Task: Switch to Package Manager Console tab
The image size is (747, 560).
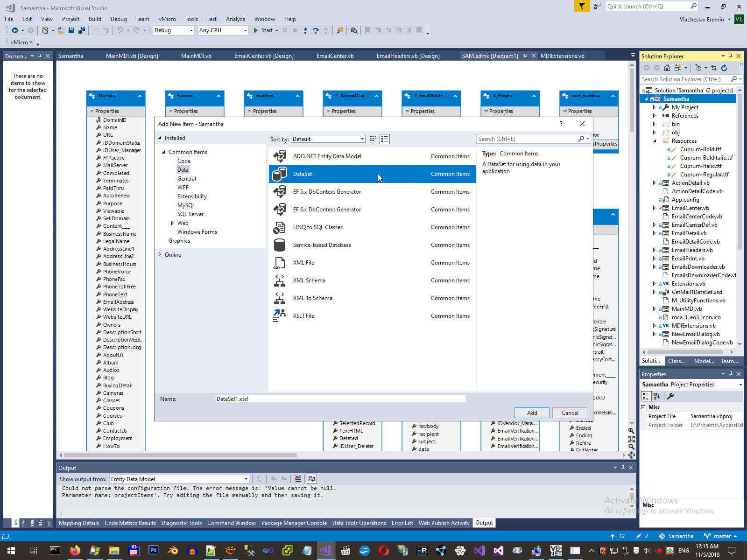Action: point(294,523)
